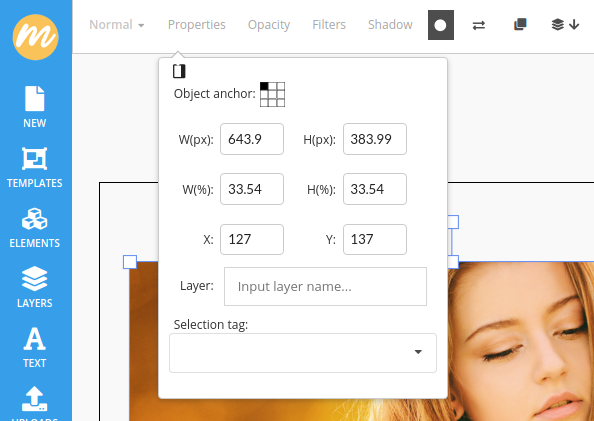Open the Shadow settings
This screenshot has height=421, width=594.
pyautogui.click(x=390, y=25)
